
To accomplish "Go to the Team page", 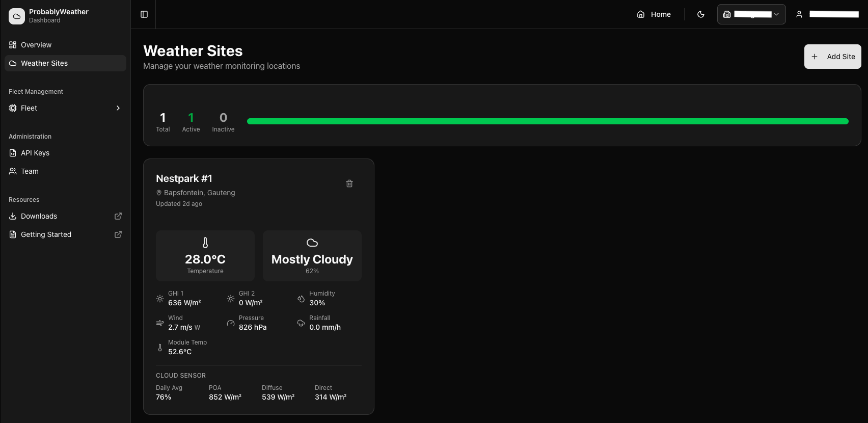I will coord(30,171).
